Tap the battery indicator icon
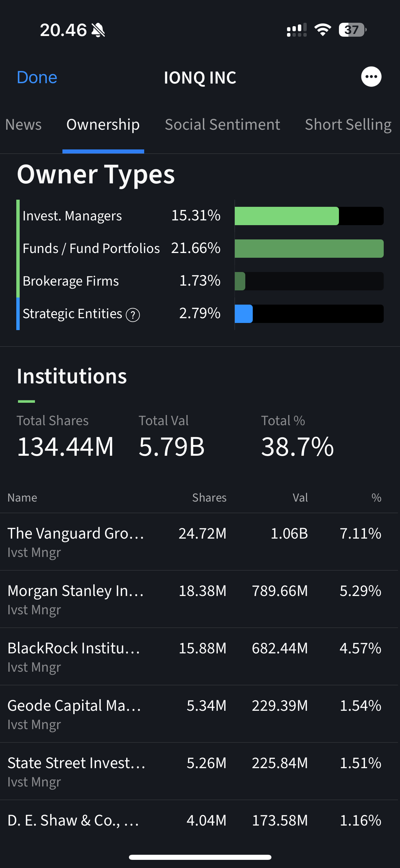This screenshot has height=868, width=400. coord(352,30)
